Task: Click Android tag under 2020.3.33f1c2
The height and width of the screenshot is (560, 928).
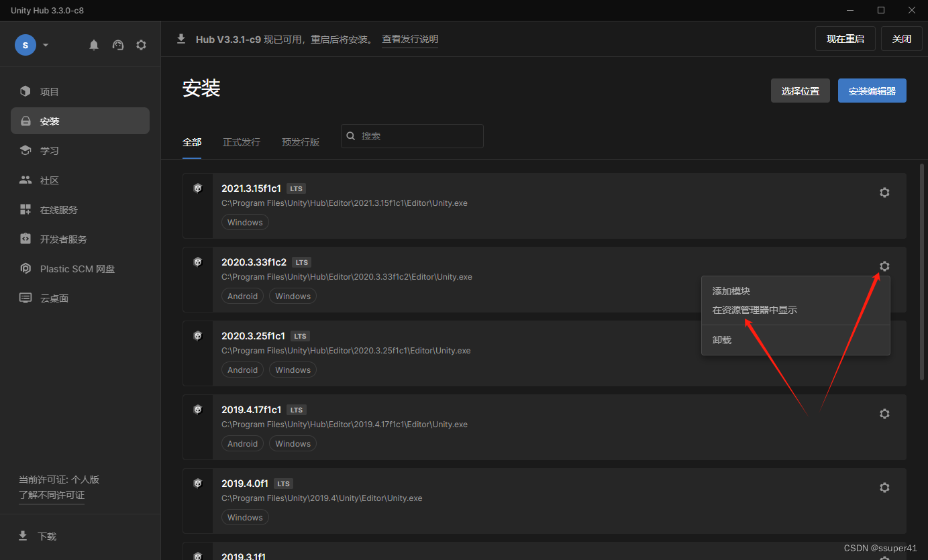Action: [x=242, y=296]
